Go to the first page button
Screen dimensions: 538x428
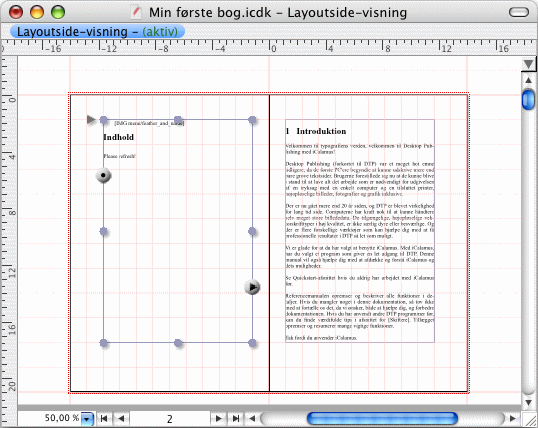pos(104,418)
